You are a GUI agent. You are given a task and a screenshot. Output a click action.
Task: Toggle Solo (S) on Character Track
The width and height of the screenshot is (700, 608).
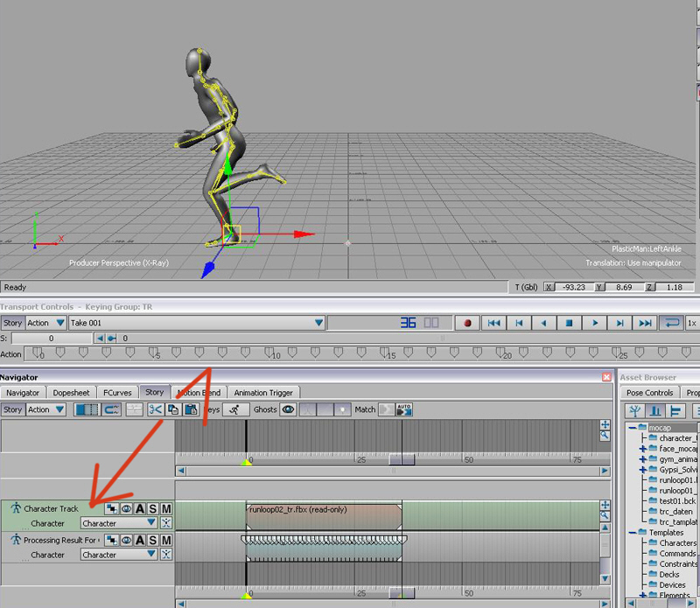(153, 509)
